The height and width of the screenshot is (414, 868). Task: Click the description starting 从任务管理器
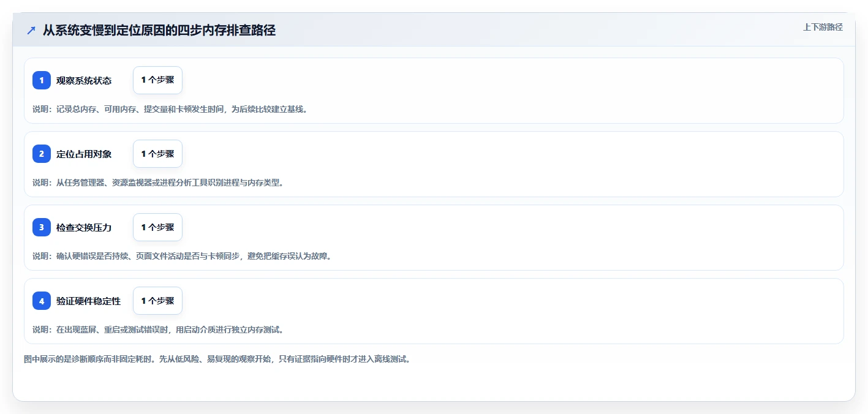158,183
